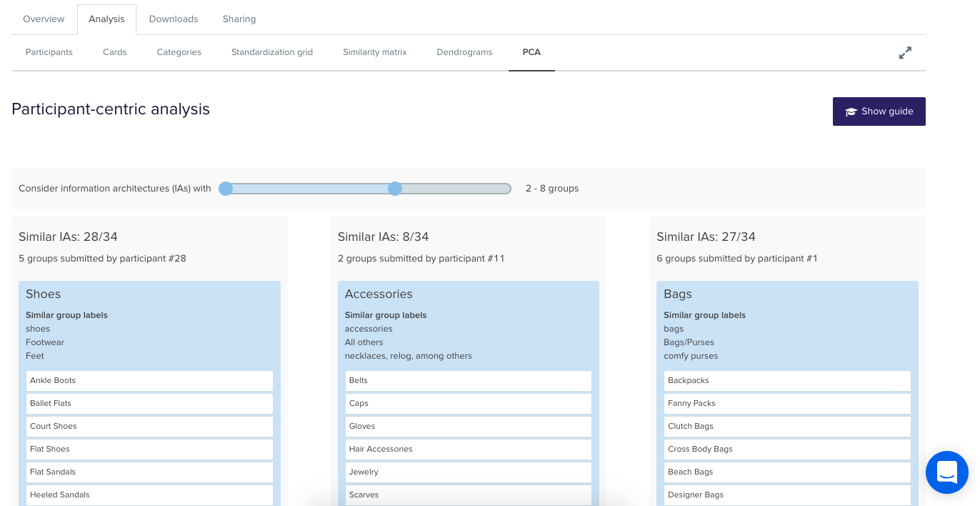Select the PCA tab
This screenshot has height=506, width=980.
pyautogui.click(x=531, y=52)
